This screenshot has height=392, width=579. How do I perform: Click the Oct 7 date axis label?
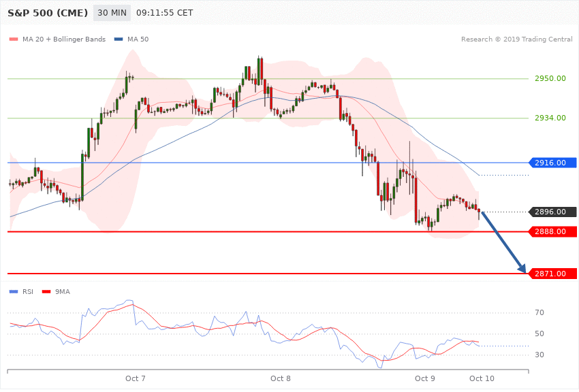pos(135,378)
